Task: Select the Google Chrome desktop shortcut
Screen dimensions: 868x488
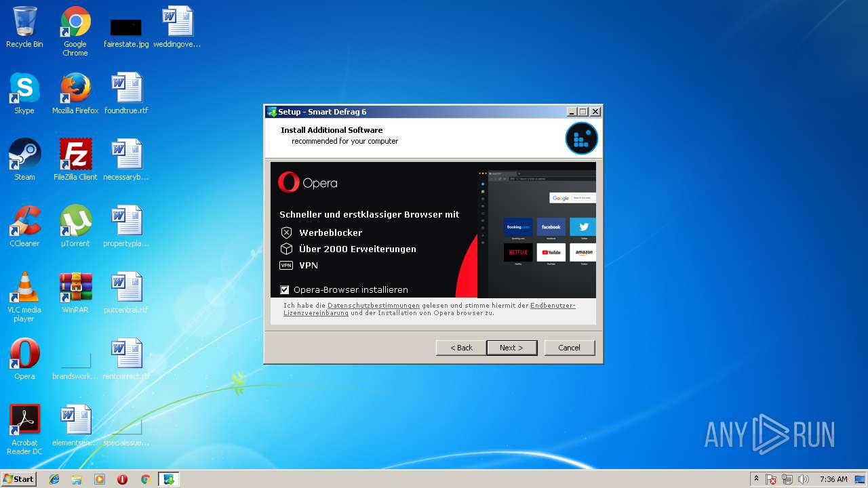Action: pyautogui.click(x=75, y=31)
